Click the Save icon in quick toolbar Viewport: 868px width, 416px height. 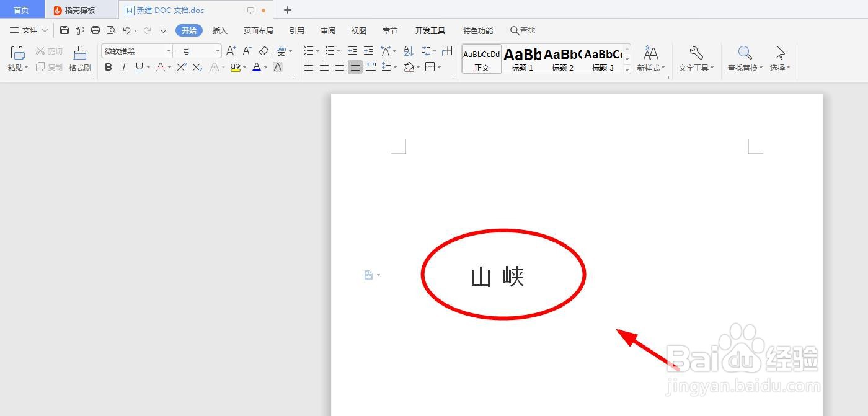coord(64,30)
